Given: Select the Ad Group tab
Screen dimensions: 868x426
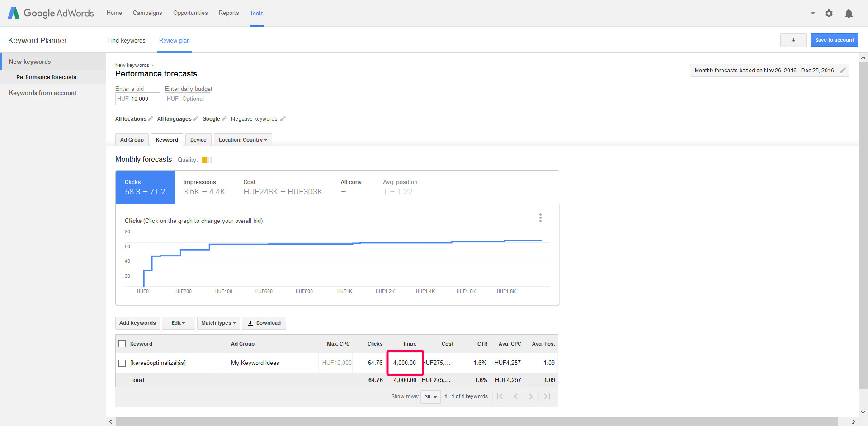Looking at the screenshot, I should pyautogui.click(x=132, y=140).
